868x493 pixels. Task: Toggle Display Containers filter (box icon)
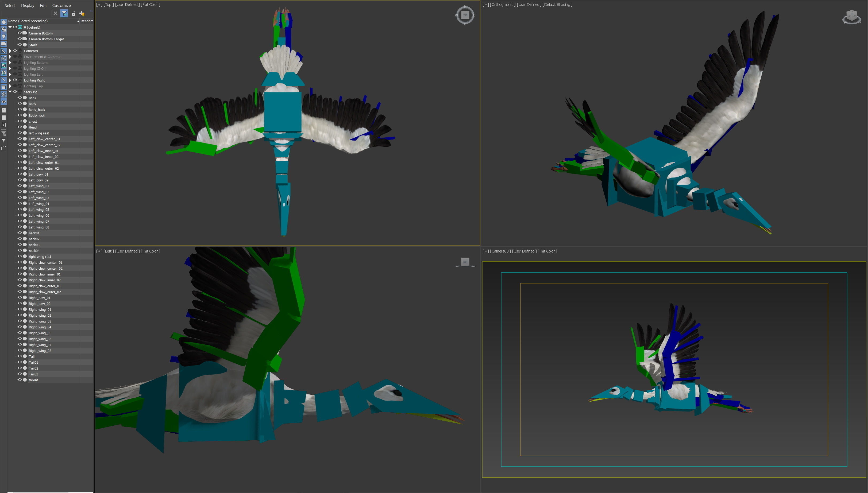[x=4, y=87]
